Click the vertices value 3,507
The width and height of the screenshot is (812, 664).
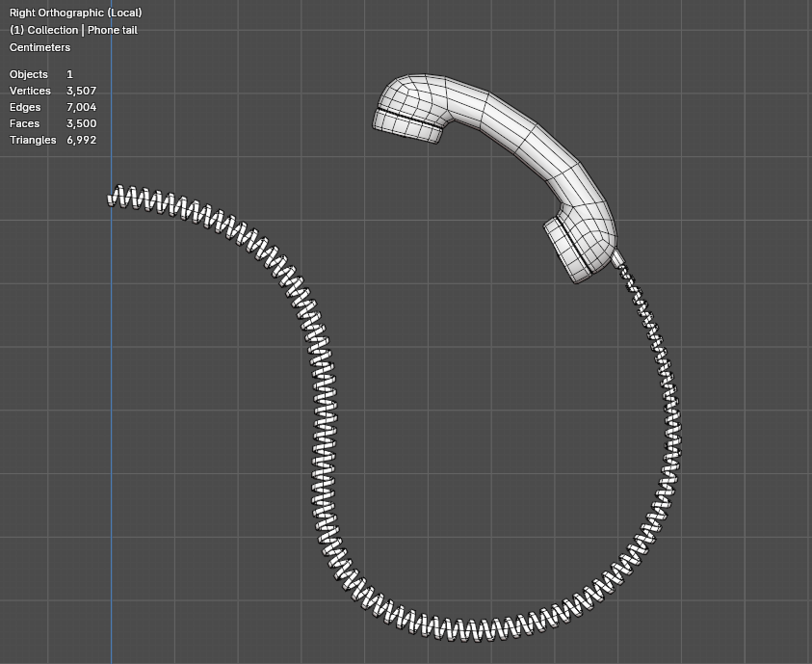tap(81, 91)
